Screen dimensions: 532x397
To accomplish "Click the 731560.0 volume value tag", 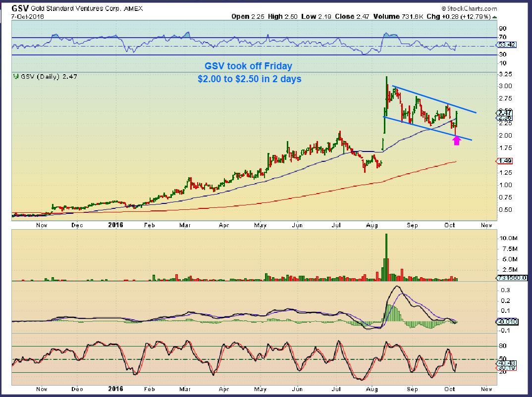I will 512,278.
